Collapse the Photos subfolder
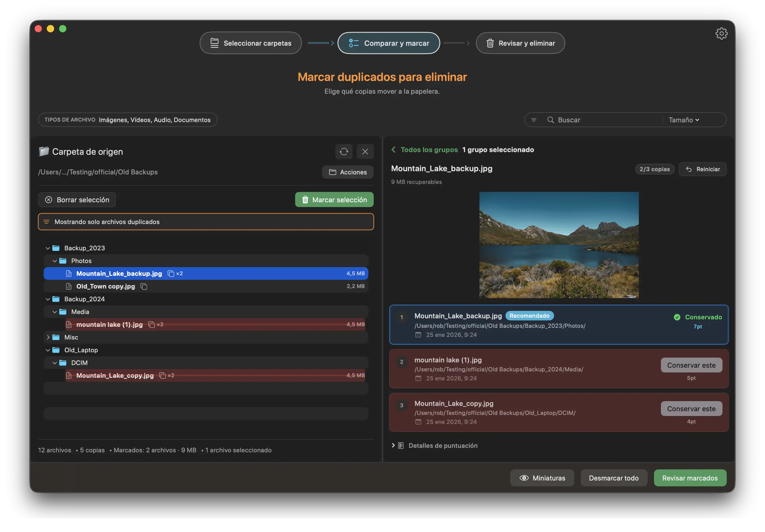The height and width of the screenshot is (532, 765). click(55, 261)
